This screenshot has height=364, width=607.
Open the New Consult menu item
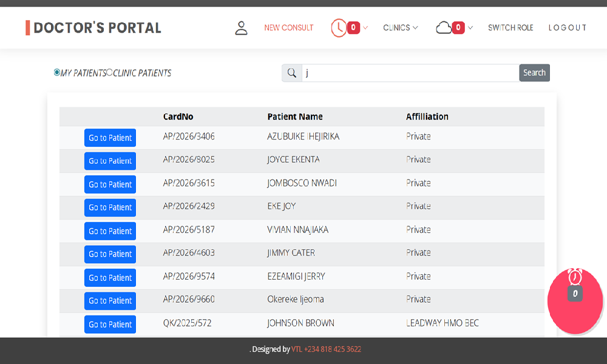point(289,28)
